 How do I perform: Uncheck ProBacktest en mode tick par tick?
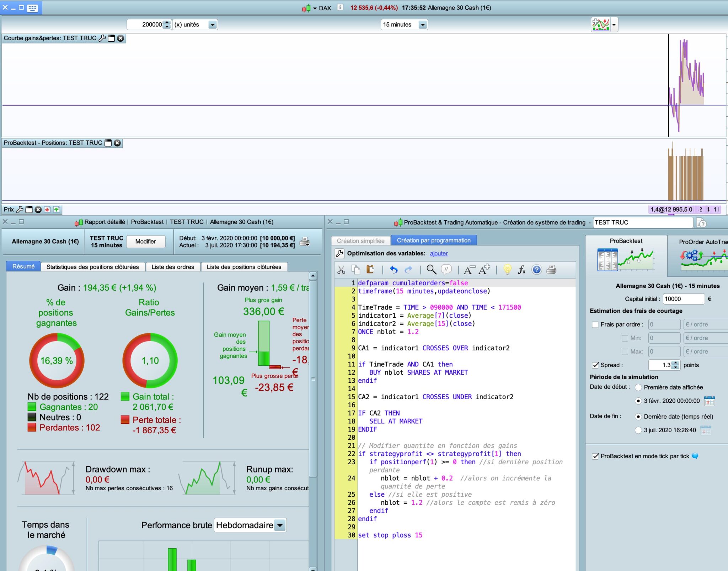point(595,456)
